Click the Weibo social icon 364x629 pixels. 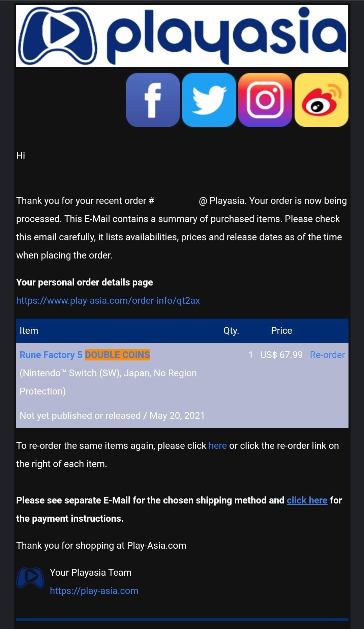[x=322, y=100]
